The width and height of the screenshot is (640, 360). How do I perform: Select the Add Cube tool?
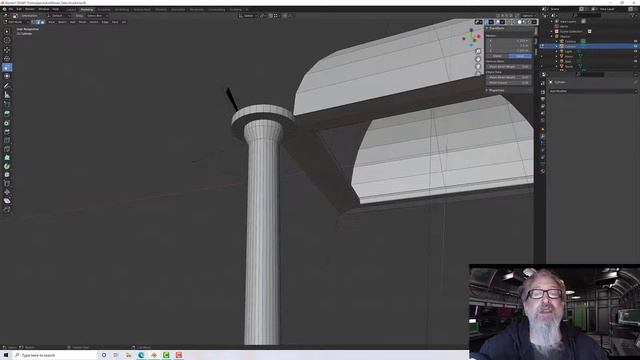click(7, 104)
